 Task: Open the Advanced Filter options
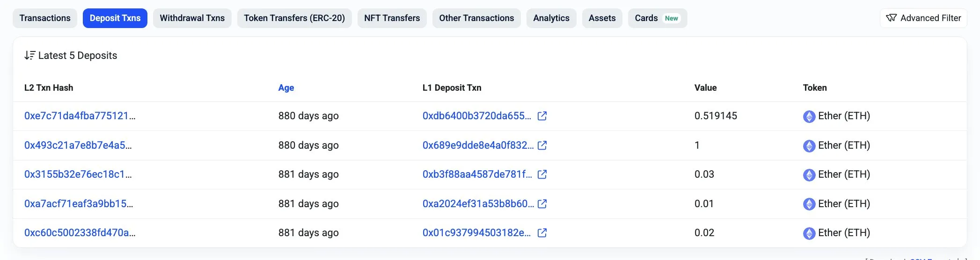tap(923, 18)
